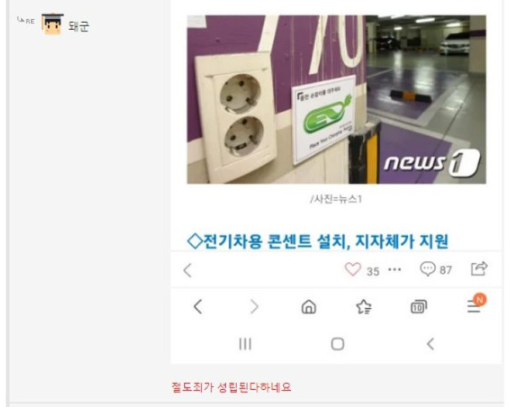Click the commenter's pixel avatar
The height and width of the screenshot is (419, 511).
point(52,24)
